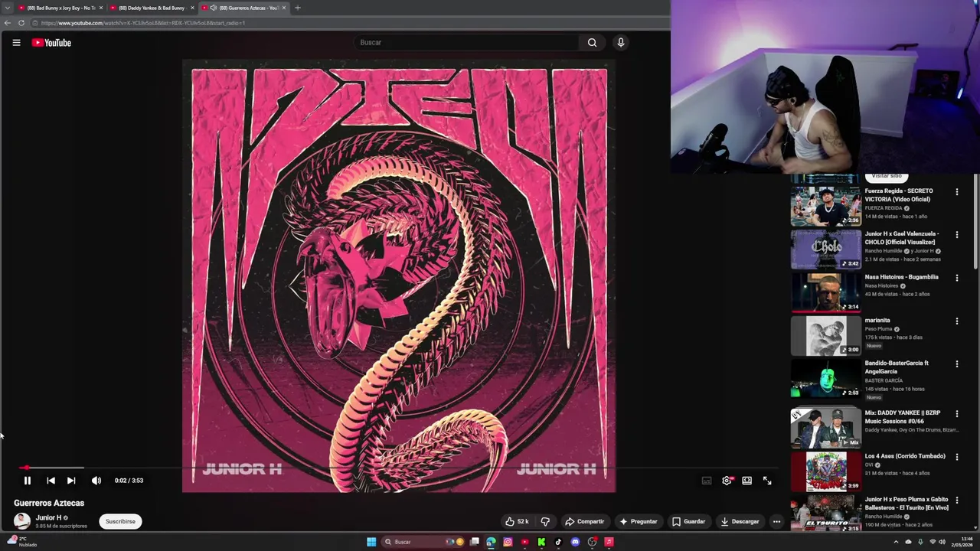980x551 pixels.
Task: Switch to theater mode
Action: pos(746,481)
